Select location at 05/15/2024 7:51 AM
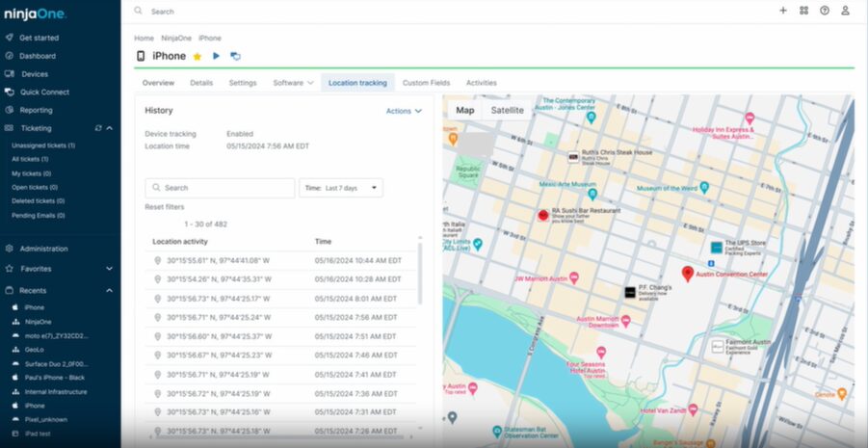This screenshot has height=448, width=868. (x=281, y=336)
